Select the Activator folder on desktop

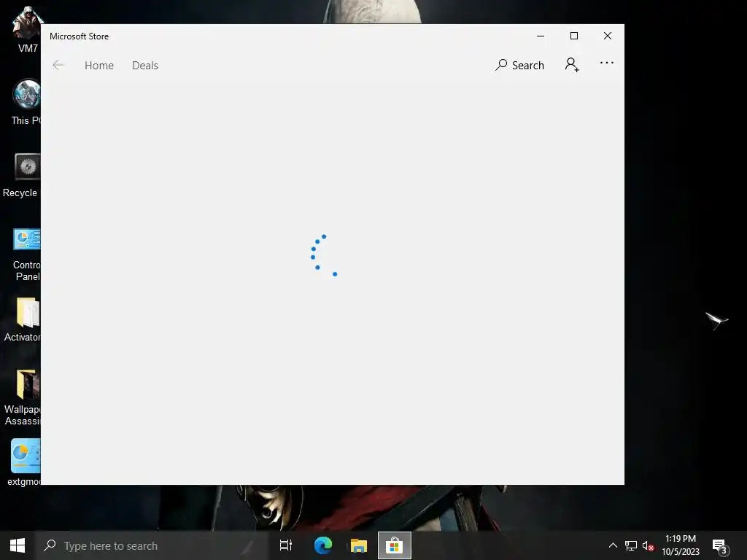pyautogui.click(x=23, y=319)
